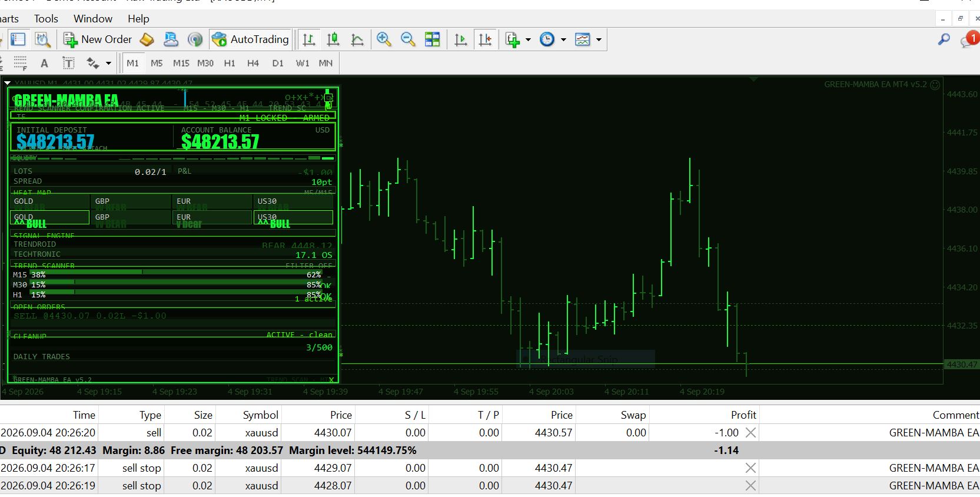Expand the Periods dropdown arrow
The width and height of the screenshot is (980, 497).
coord(563,39)
